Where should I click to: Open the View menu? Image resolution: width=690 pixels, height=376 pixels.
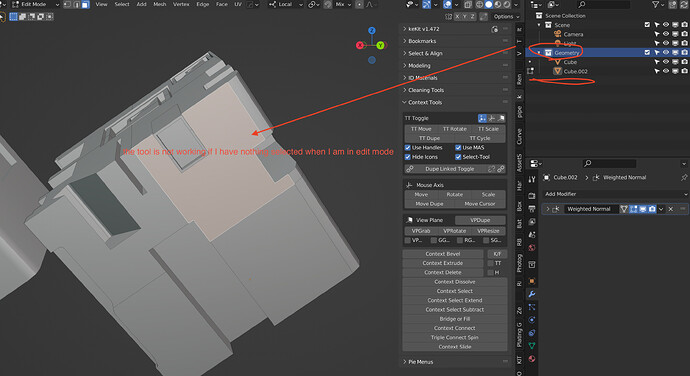[x=101, y=4]
